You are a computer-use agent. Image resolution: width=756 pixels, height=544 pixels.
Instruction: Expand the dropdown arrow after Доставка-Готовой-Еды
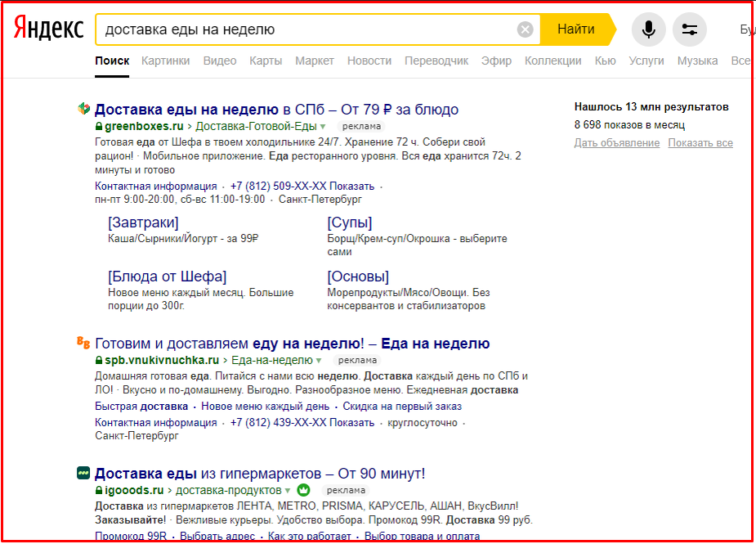pyautogui.click(x=323, y=127)
